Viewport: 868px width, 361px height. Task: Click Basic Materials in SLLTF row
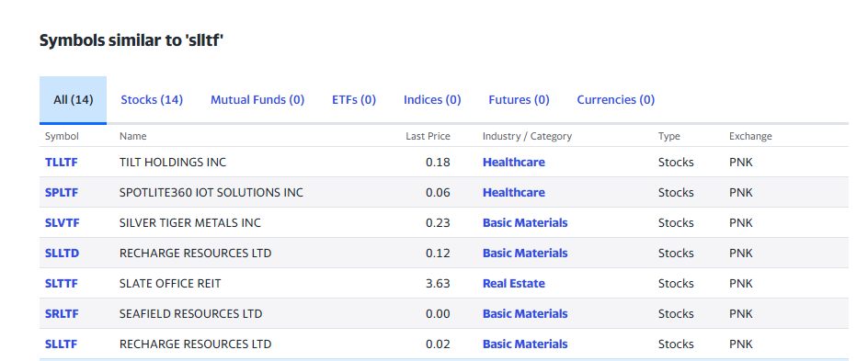point(525,344)
